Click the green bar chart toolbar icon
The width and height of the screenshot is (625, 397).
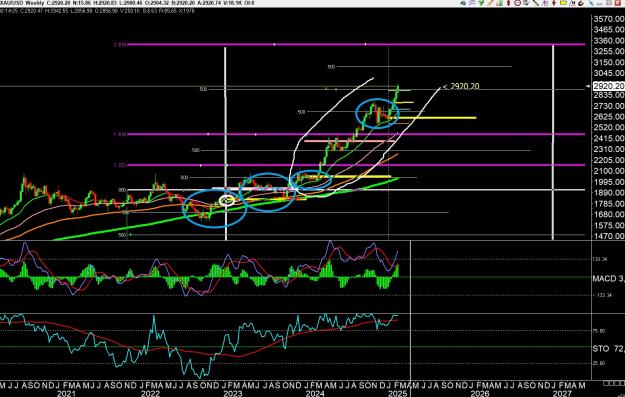tap(499, 3)
